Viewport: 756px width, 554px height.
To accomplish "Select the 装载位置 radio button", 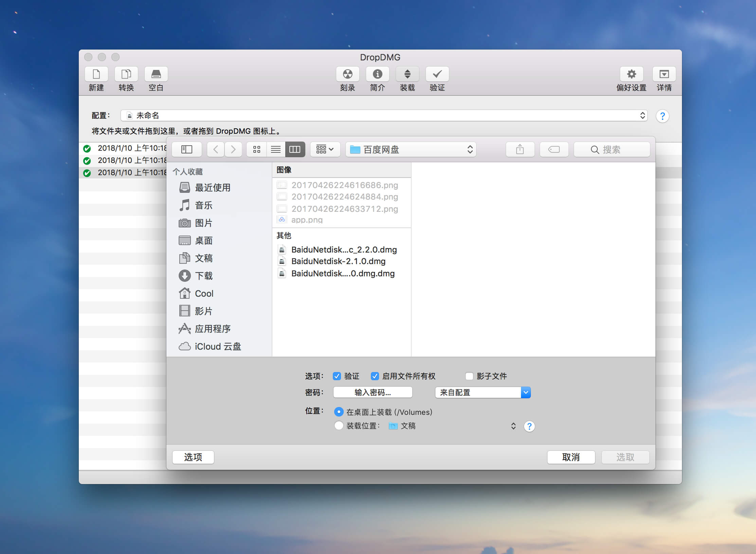I will pyautogui.click(x=339, y=425).
